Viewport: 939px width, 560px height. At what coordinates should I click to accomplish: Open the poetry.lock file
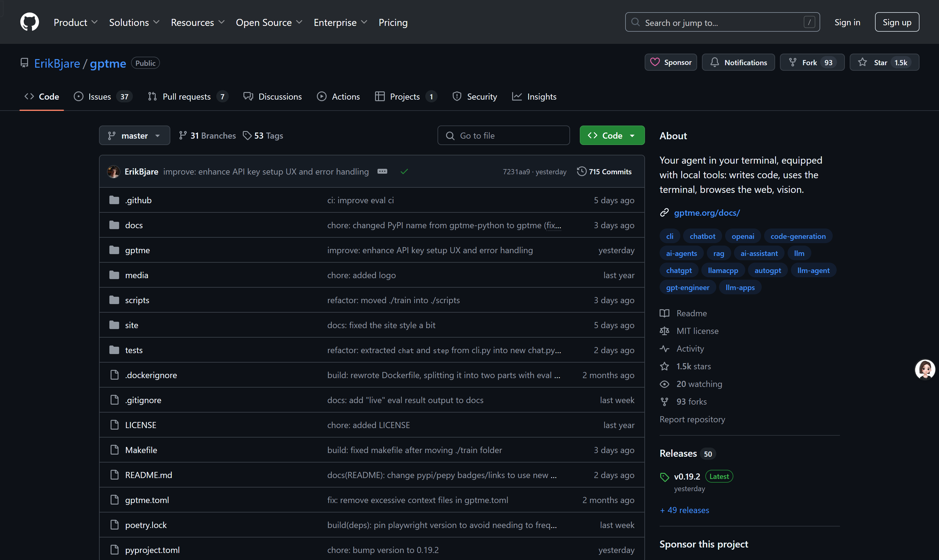pos(146,525)
